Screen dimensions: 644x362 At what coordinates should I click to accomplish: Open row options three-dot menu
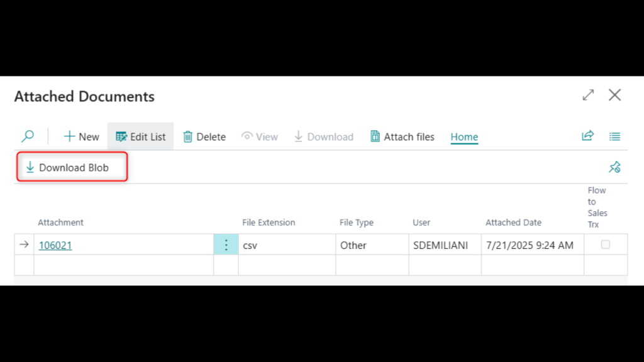tap(226, 245)
